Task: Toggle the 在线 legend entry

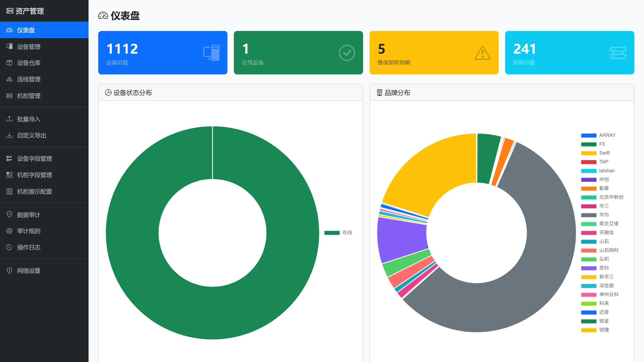Action: click(x=338, y=233)
